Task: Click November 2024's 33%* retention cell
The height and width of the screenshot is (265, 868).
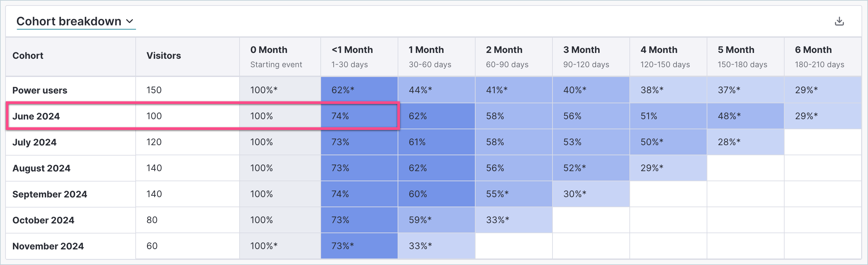Action: point(420,246)
